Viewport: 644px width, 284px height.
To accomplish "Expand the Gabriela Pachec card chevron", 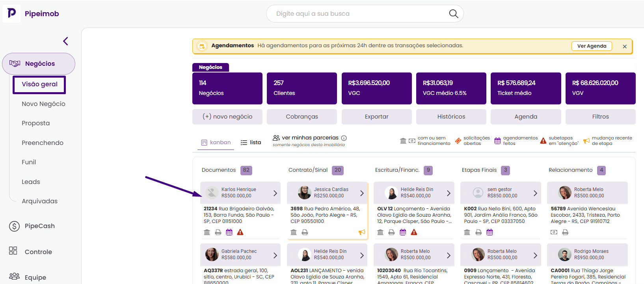I will 275,256.
